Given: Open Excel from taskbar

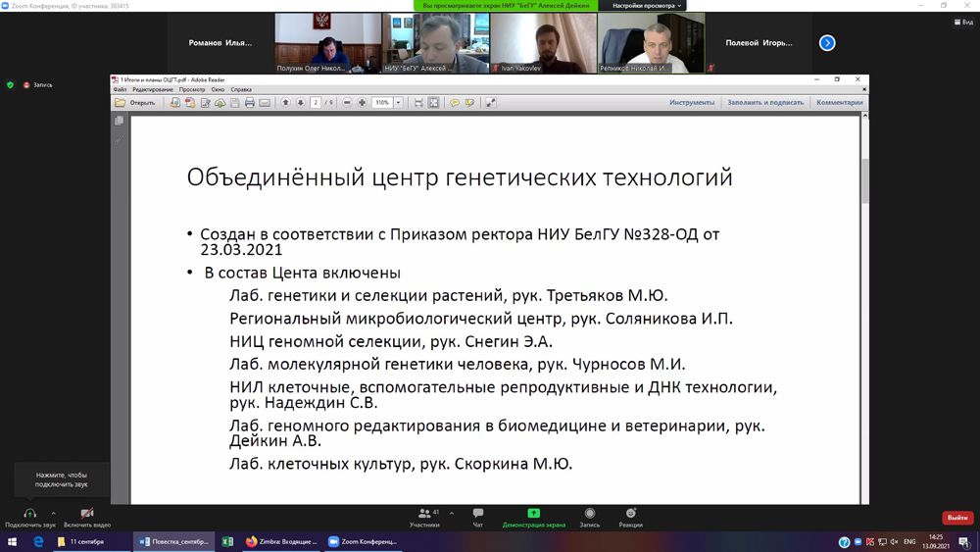Looking at the screenshot, I should tap(227, 542).
